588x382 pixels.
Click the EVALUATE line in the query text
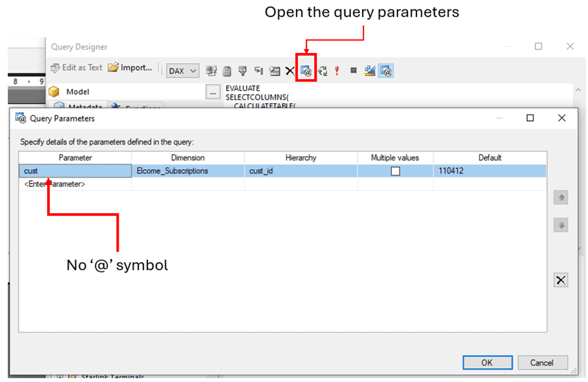(243, 88)
